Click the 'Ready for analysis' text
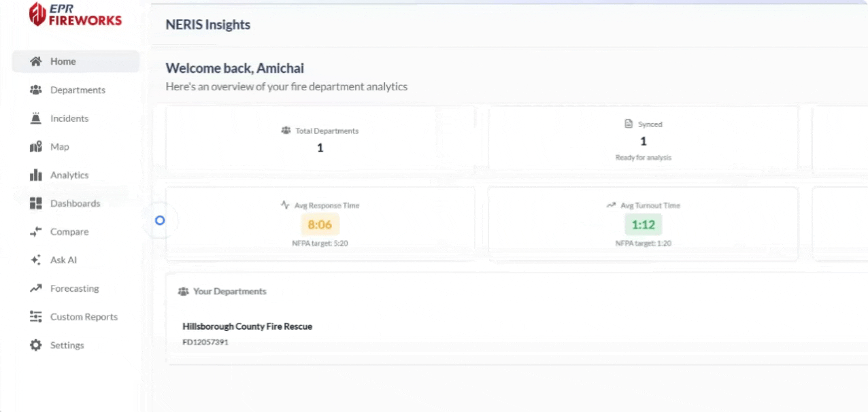The image size is (868, 412). tap(643, 158)
